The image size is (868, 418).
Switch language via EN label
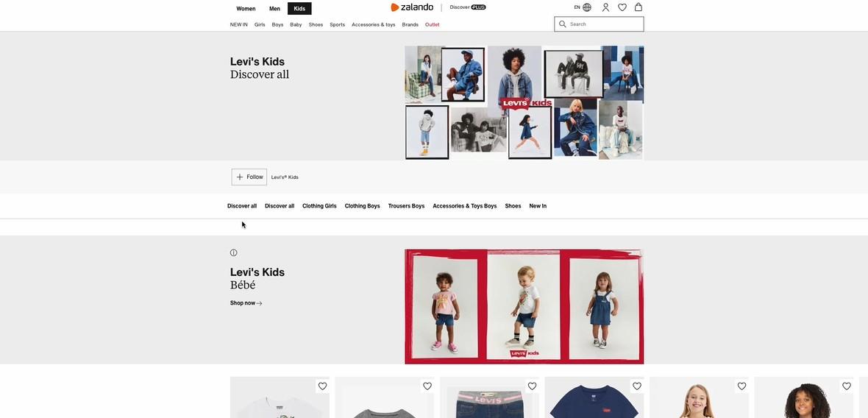pos(577,7)
